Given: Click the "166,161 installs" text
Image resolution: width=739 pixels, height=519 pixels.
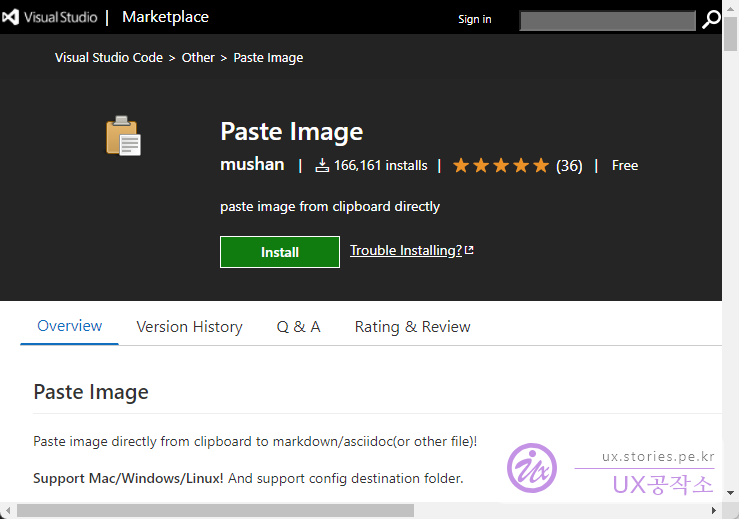Looking at the screenshot, I should coord(381,165).
